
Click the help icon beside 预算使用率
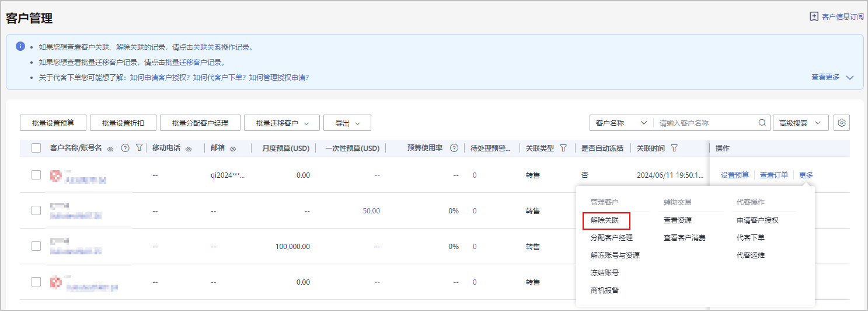pyautogui.click(x=454, y=148)
